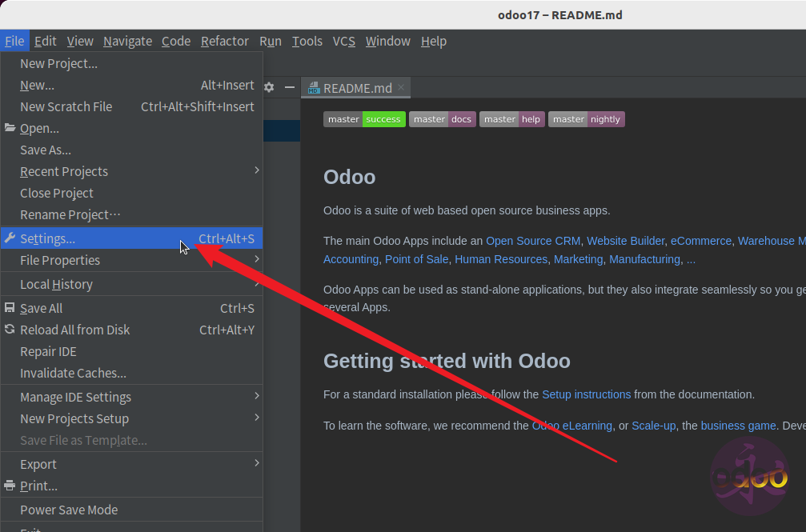The height and width of the screenshot is (532, 806).
Task: Select Close Project
Action: (x=131, y=193)
